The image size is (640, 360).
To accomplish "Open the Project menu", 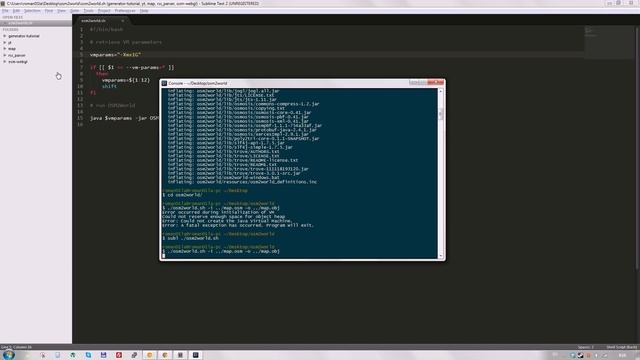I will click(104, 11).
